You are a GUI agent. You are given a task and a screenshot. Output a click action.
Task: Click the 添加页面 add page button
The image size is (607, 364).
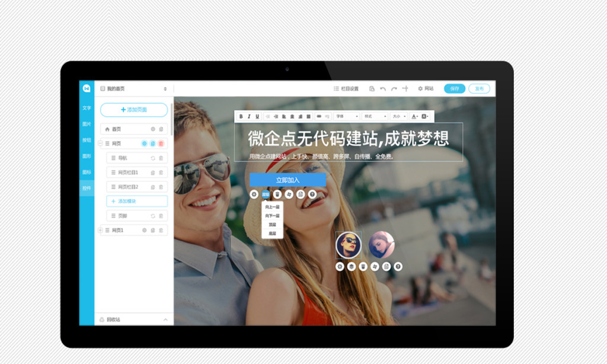click(x=134, y=110)
